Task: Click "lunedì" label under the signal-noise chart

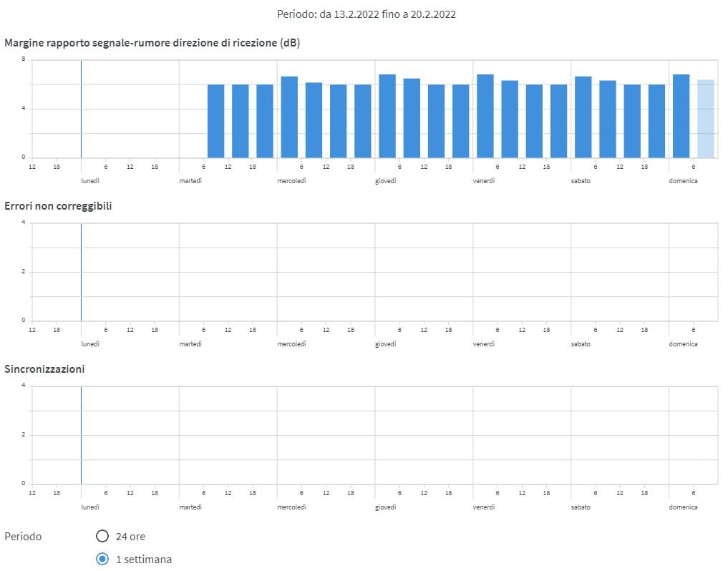Action: point(90,181)
